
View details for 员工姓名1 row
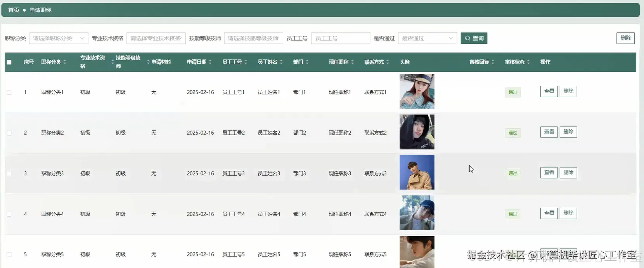point(549,91)
